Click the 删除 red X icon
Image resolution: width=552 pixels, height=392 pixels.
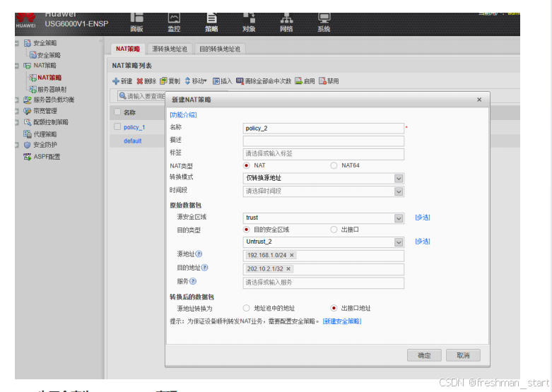[x=140, y=81]
